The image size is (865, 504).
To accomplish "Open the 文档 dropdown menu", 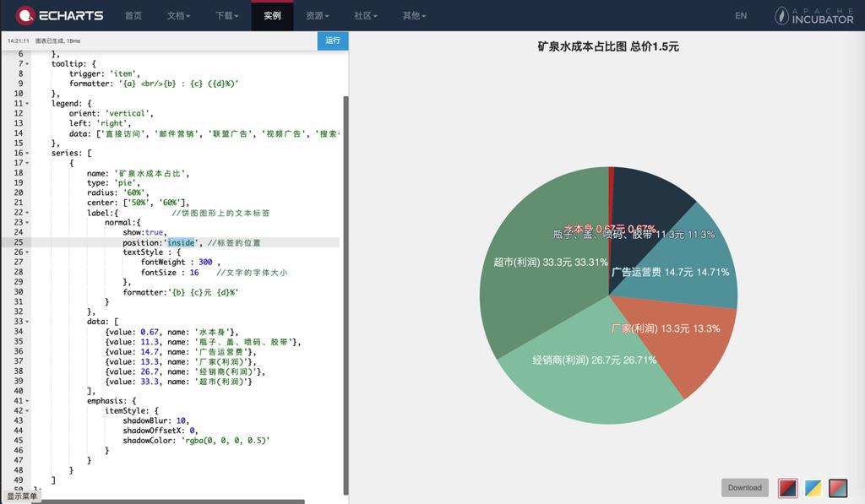I will (x=178, y=15).
